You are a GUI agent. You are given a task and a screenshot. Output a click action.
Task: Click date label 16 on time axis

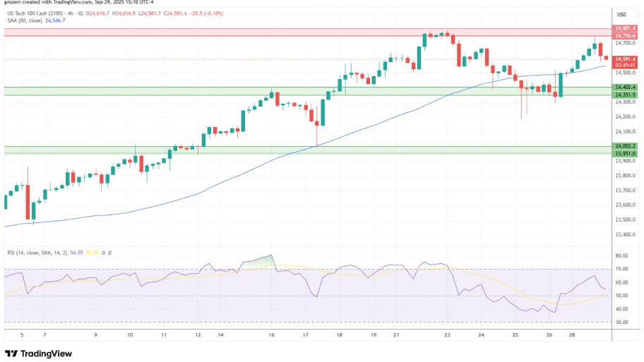(x=271, y=335)
